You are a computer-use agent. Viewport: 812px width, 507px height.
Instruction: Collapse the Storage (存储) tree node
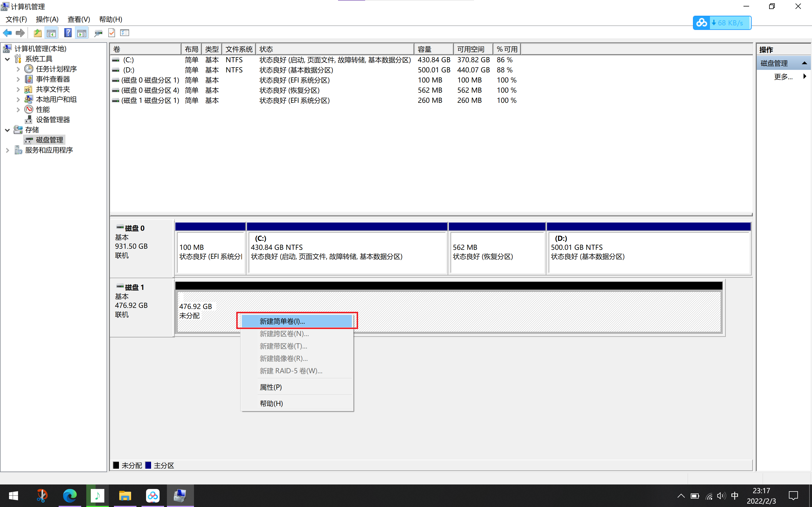pyautogui.click(x=7, y=130)
